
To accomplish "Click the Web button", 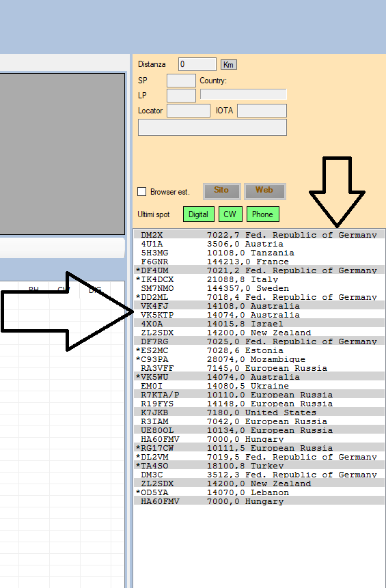I will click(x=264, y=191).
